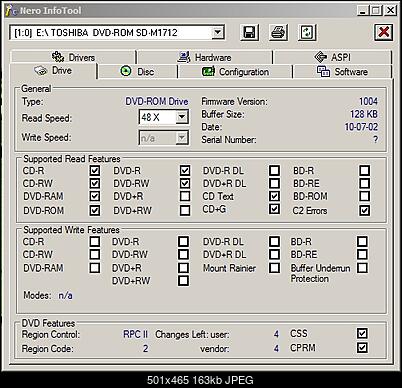
Task: Click the Refresh icon in toolbar
Action: (x=307, y=32)
